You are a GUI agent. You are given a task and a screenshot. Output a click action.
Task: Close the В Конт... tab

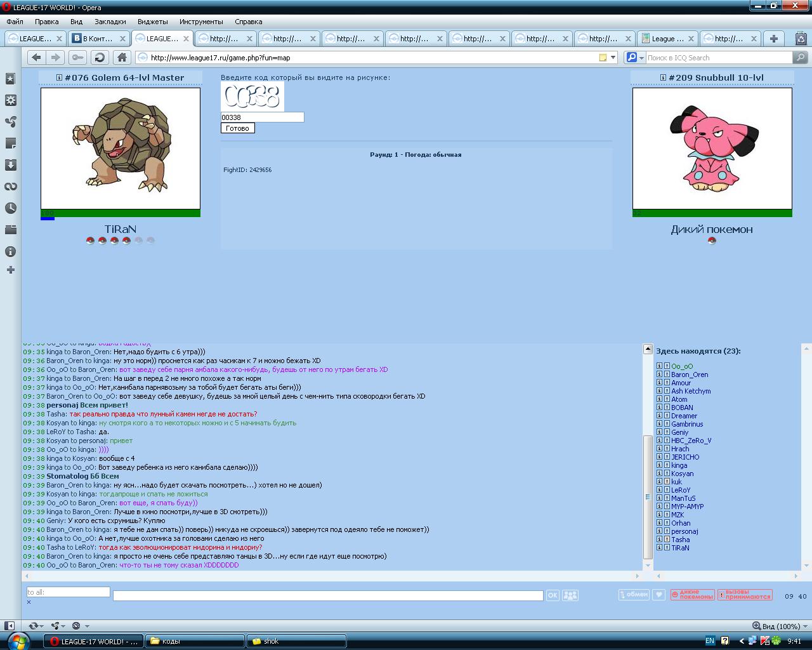(122, 39)
